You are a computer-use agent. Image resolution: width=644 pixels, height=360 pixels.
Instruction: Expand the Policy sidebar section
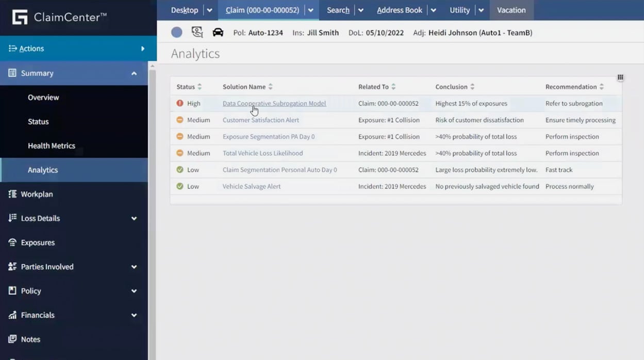[x=134, y=291]
